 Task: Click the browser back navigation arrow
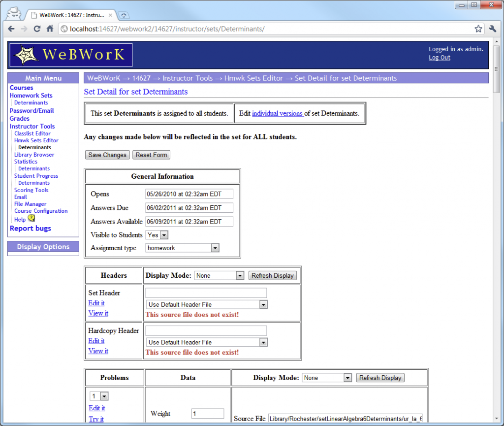[x=11, y=29]
